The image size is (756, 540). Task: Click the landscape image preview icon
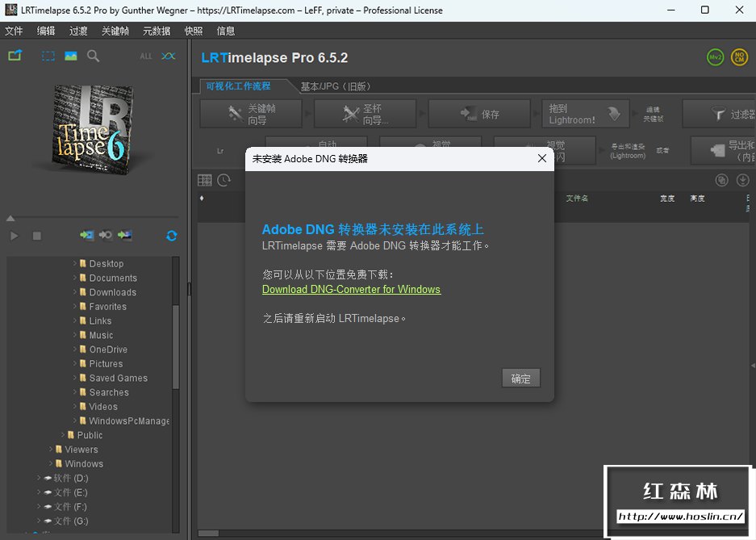71,56
